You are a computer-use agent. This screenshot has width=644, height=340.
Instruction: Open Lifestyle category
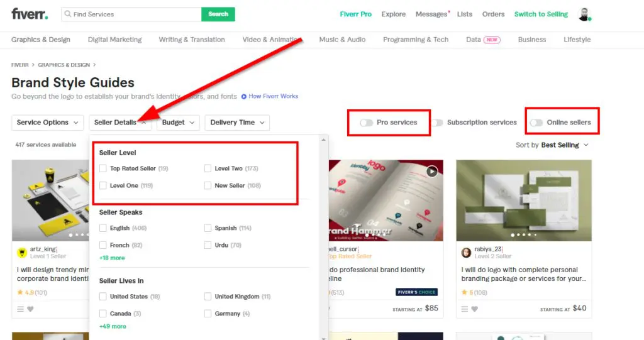577,40
